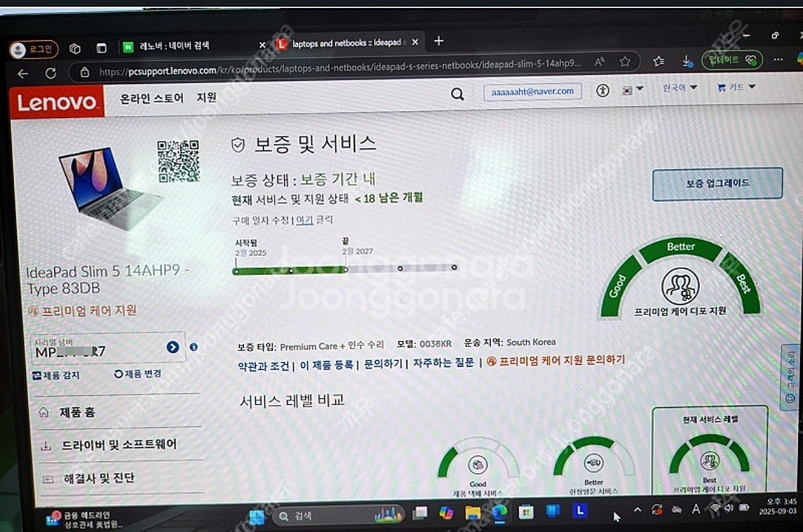
Task: Click the 제품 감지 link
Action: (56, 375)
